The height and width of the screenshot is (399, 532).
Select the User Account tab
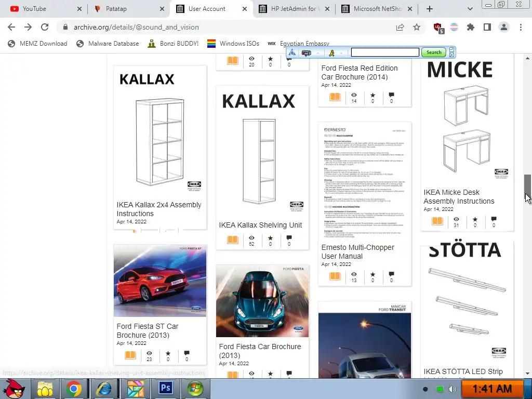pyautogui.click(x=210, y=9)
